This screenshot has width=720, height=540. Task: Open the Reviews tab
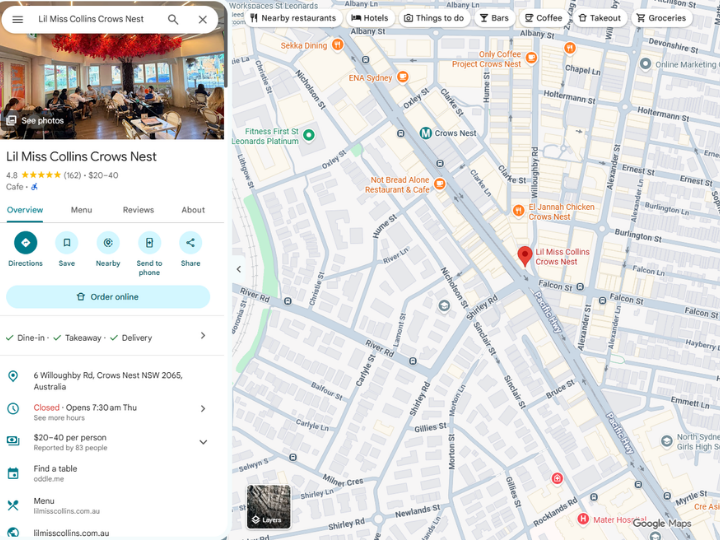[138, 210]
